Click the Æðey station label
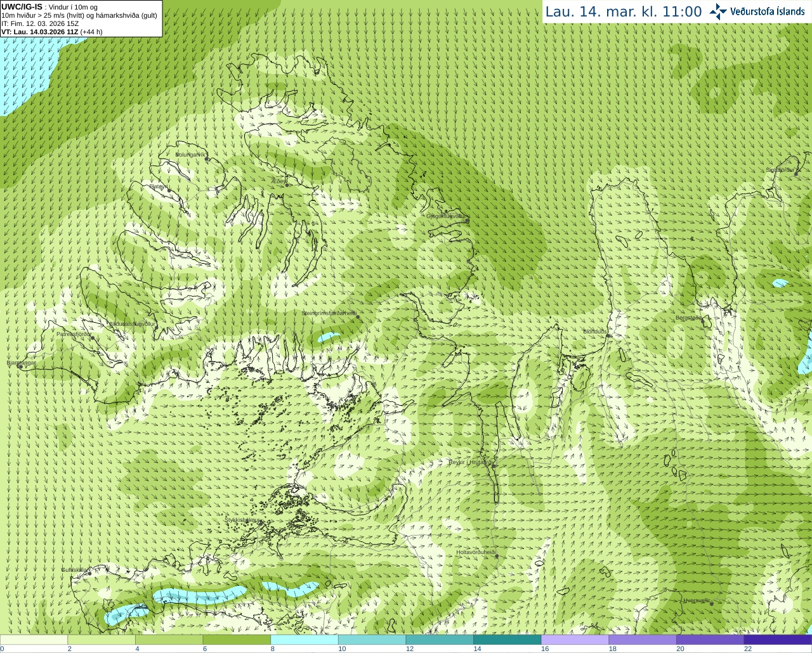 click(x=278, y=181)
